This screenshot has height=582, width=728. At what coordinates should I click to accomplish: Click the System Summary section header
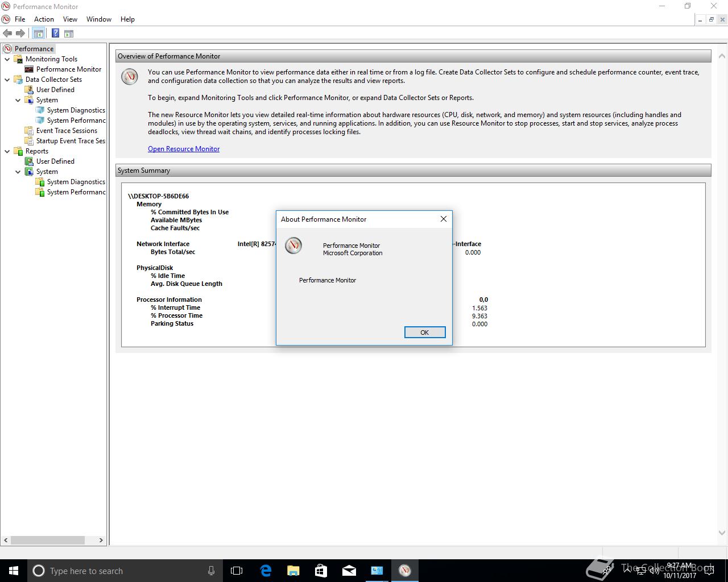[413, 171]
